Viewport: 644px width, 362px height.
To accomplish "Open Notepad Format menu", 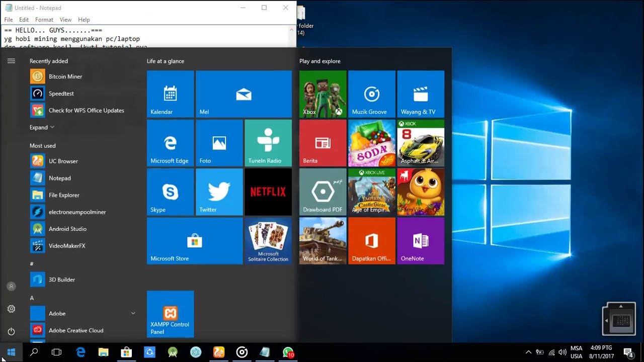I will coord(44,20).
